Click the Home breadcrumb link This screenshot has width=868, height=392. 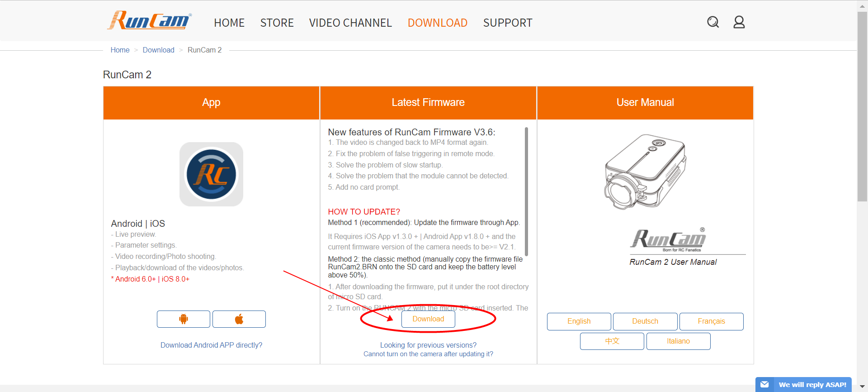point(120,50)
